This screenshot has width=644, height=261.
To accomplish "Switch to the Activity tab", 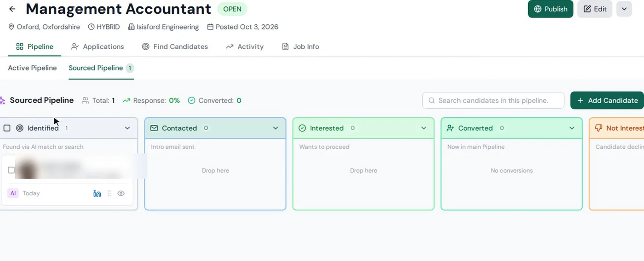I will [245, 46].
